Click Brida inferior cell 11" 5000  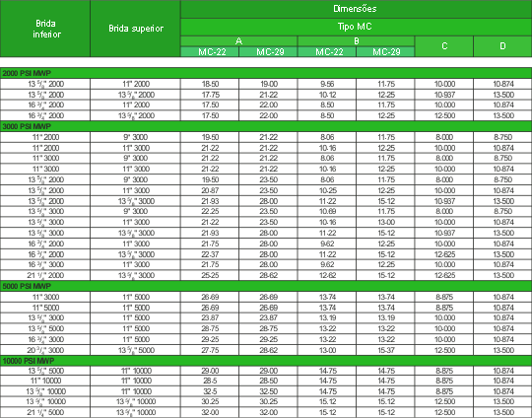(45, 308)
